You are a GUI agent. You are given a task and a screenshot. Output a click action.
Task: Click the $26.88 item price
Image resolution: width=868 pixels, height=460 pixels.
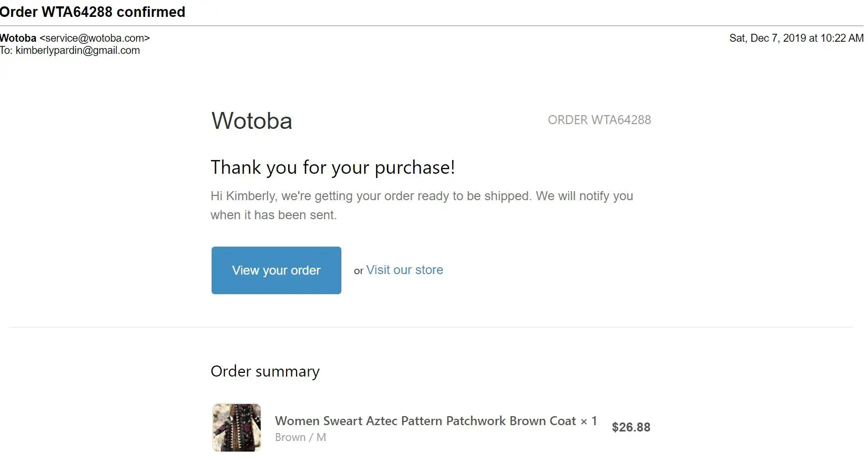[631, 427]
